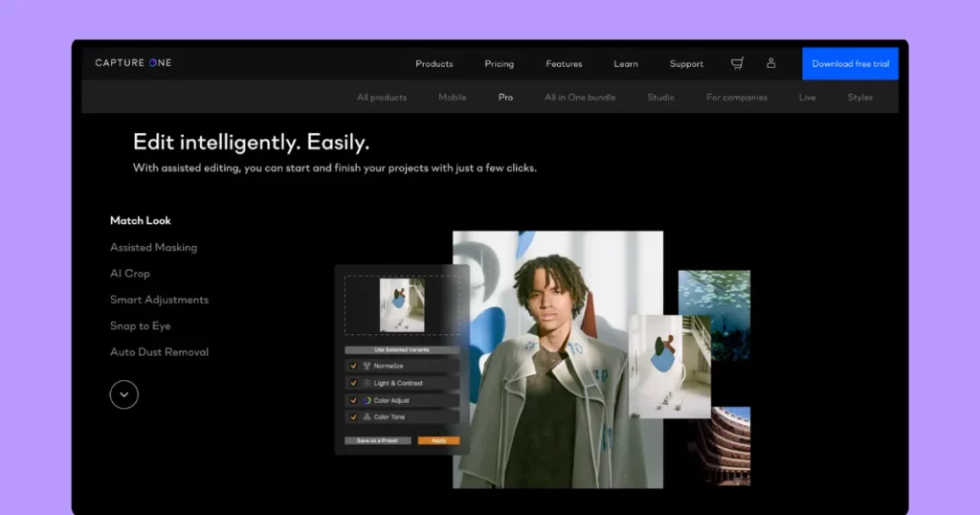980x515 pixels.
Task: Switch to the Studio tab
Action: pos(660,98)
